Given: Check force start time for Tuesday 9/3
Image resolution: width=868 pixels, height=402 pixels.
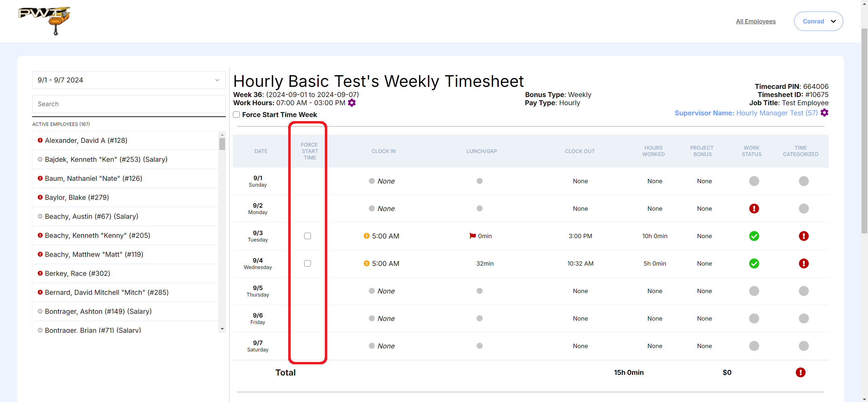Looking at the screenshot, I should [x=308, y=236].
